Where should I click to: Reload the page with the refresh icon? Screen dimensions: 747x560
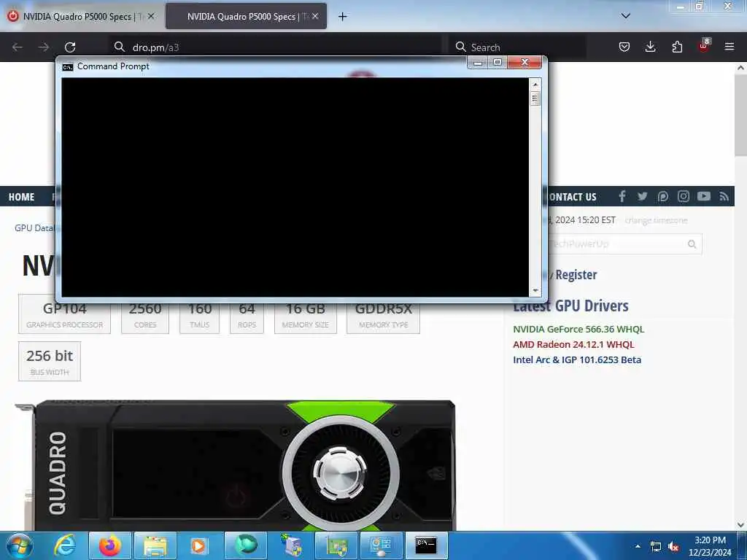[x=70, y=47]
